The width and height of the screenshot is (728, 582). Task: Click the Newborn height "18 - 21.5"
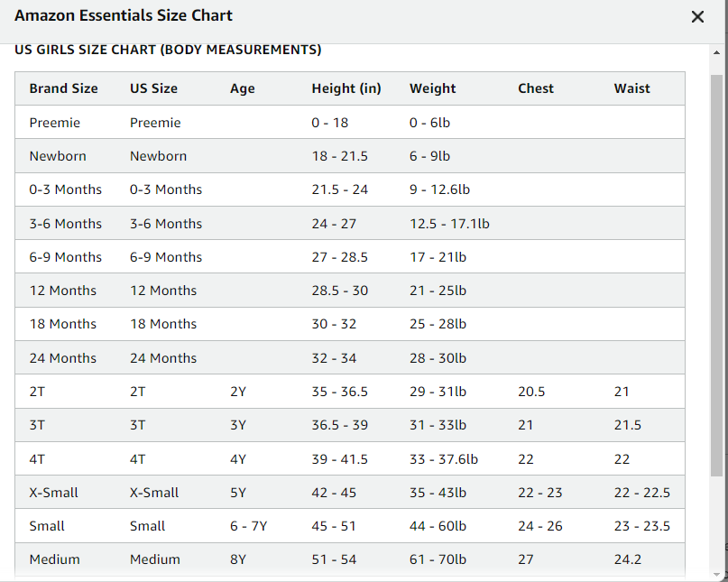(339, 156)
